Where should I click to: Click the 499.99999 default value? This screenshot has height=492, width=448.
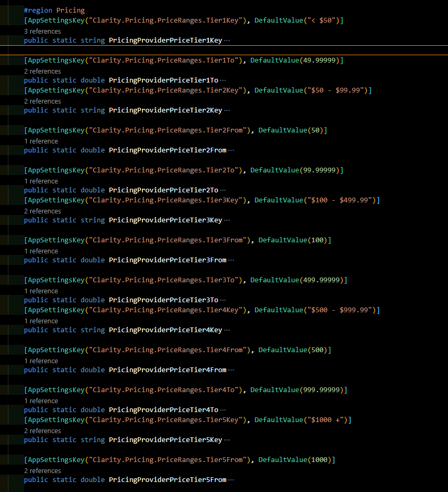pos(321,280)
